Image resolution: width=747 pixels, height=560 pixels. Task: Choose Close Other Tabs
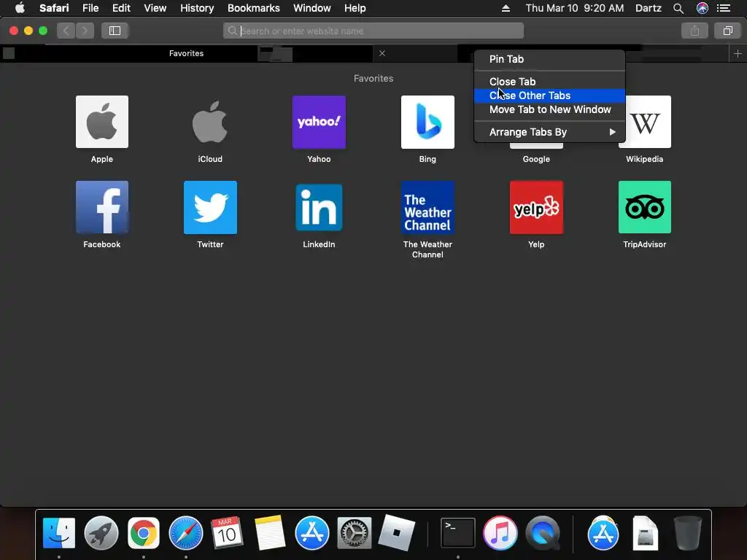(x=549, y=96)
